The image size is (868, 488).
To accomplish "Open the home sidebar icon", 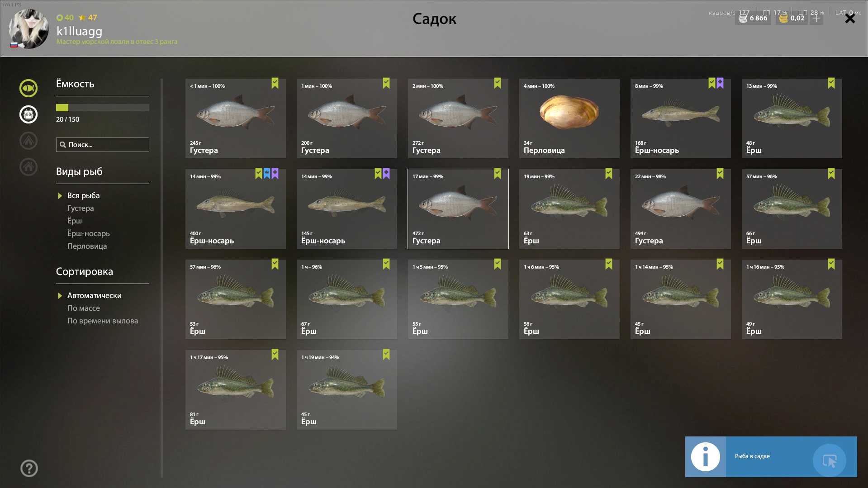I will coord(28,167).
